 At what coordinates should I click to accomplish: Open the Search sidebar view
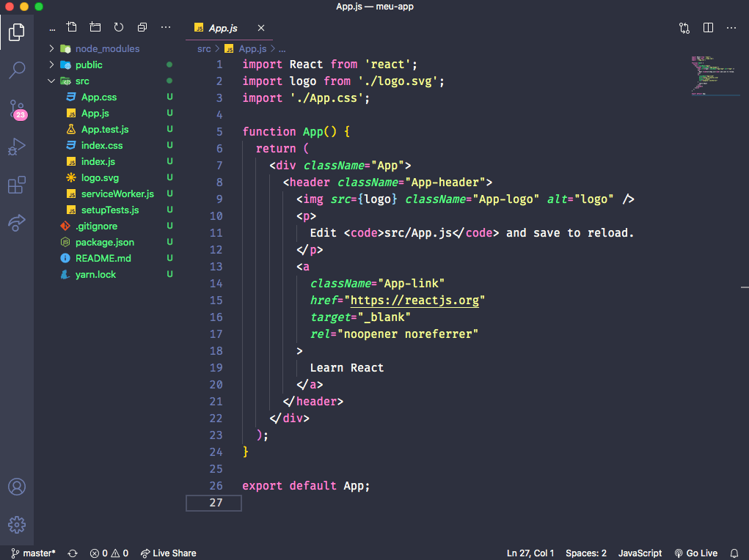click(x=16, y=70)
